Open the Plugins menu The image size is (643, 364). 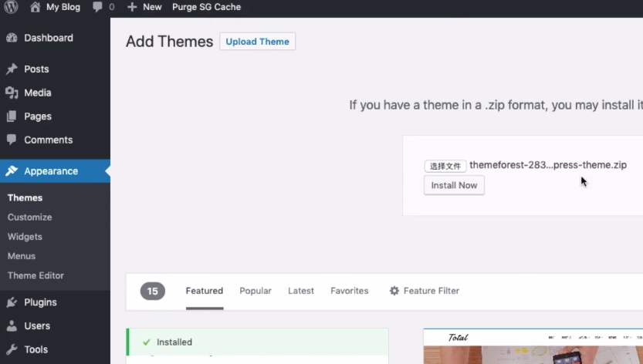[40, 302]
